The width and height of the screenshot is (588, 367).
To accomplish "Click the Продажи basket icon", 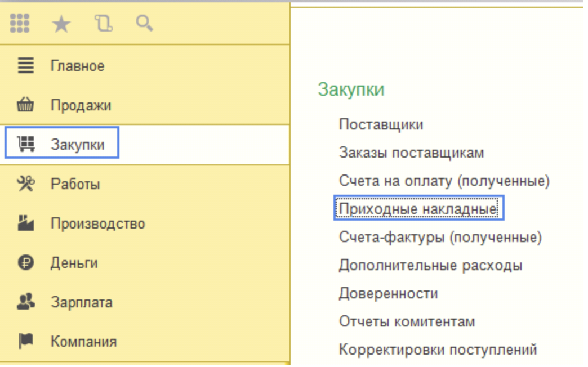I will pyautogui.click(x=25, y=105).
